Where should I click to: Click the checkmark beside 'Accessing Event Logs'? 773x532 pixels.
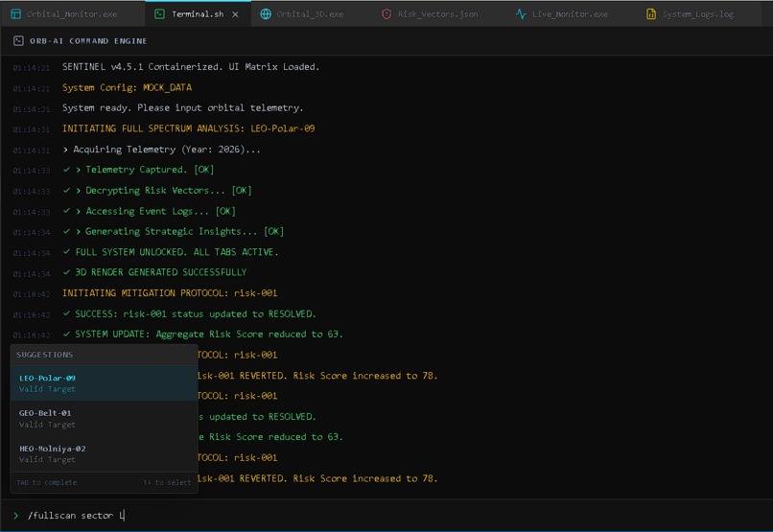pos(66,211)
